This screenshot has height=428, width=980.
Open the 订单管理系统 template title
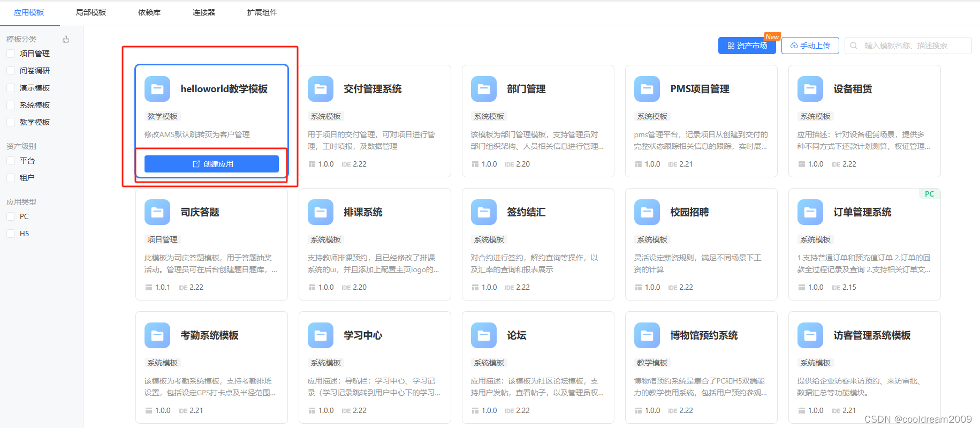pos(862,212)
